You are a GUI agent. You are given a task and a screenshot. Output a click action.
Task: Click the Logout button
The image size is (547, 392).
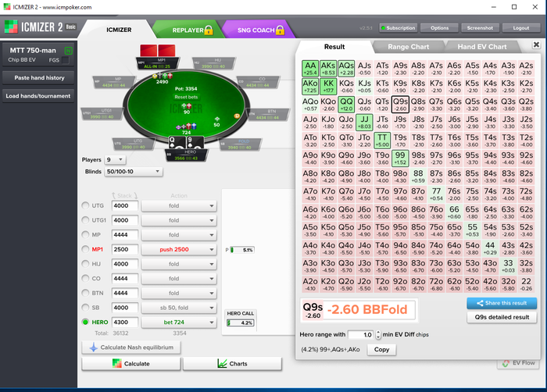521,28
